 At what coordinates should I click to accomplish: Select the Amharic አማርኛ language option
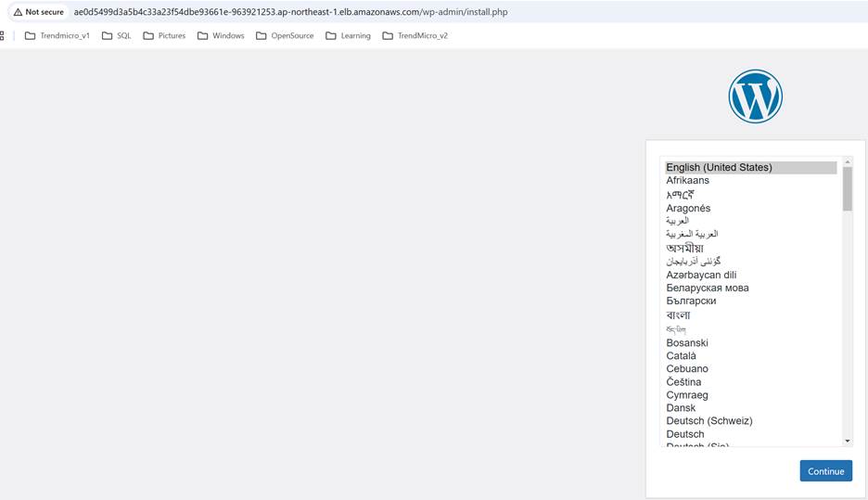tap(750, 195)
